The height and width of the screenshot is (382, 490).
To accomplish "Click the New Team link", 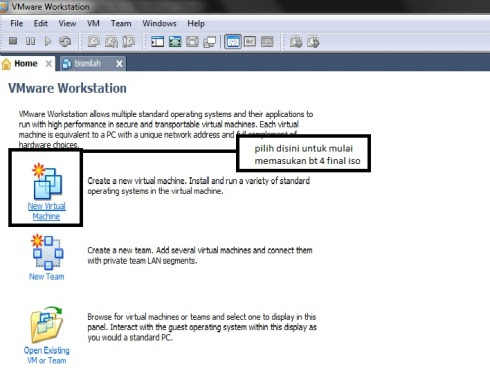I will (47, 276).
